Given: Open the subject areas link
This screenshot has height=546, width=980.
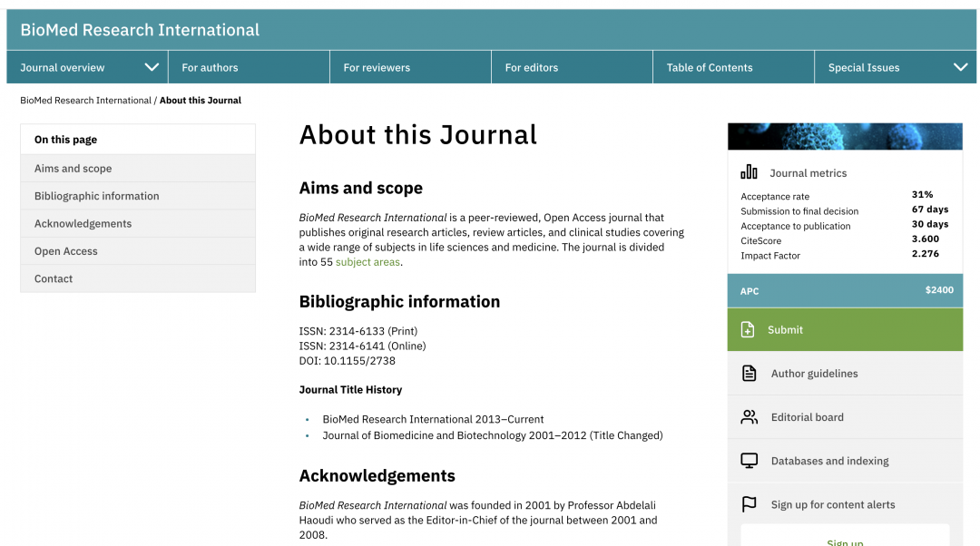Looking at the screenshot, I should pyautogui.click(x=367, y=262).
